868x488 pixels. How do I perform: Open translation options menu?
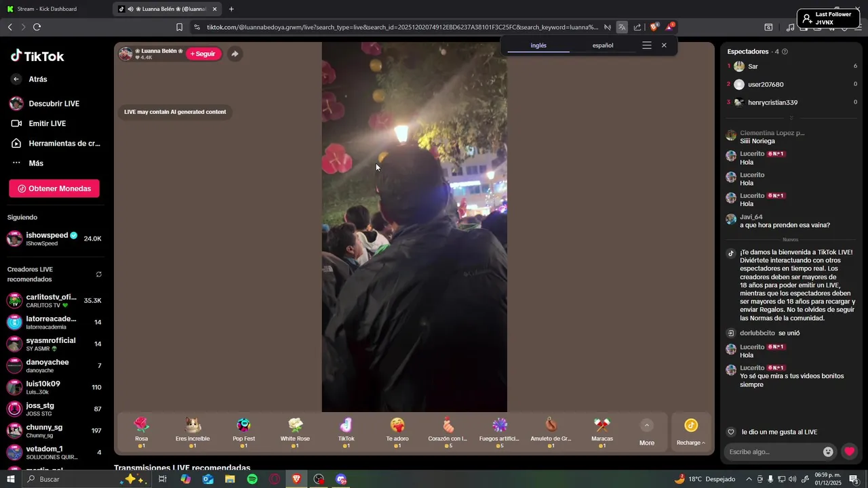click(x=647, y=45)
